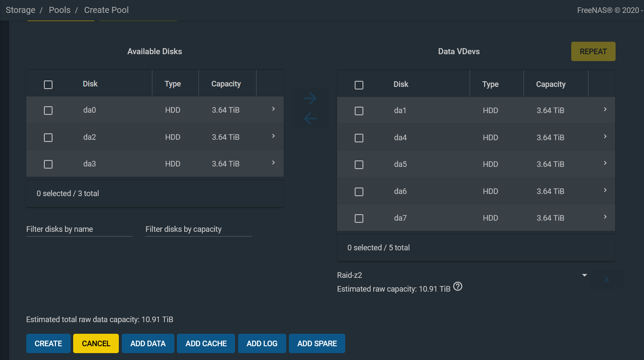Click the yellow CANCEL button
The image size is (644, 360).
tap(96, 344)
